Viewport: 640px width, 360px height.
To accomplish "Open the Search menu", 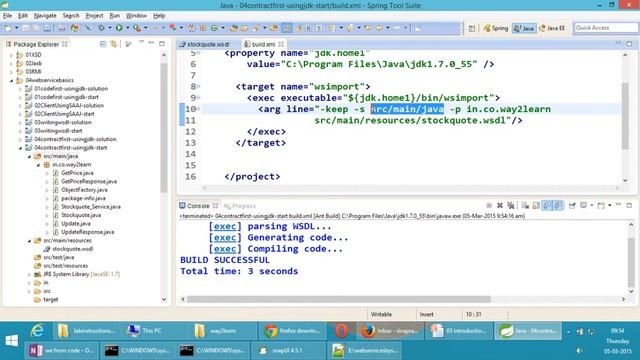I will (71, 16).
